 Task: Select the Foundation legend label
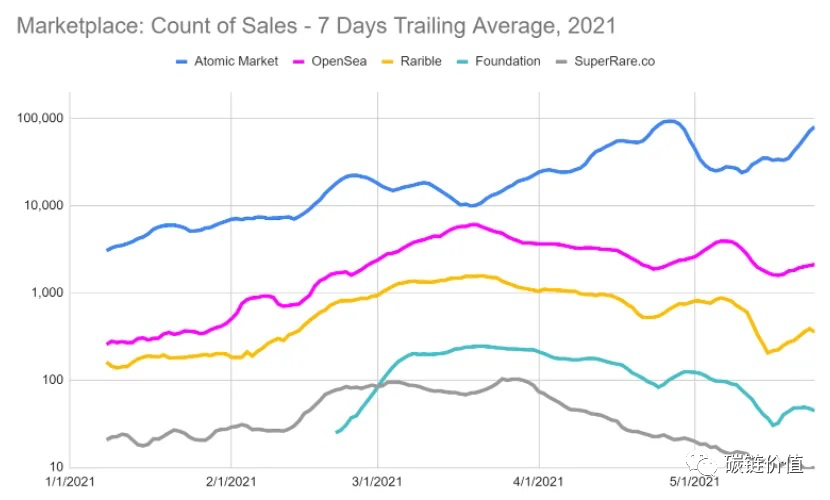coord(508,61)
